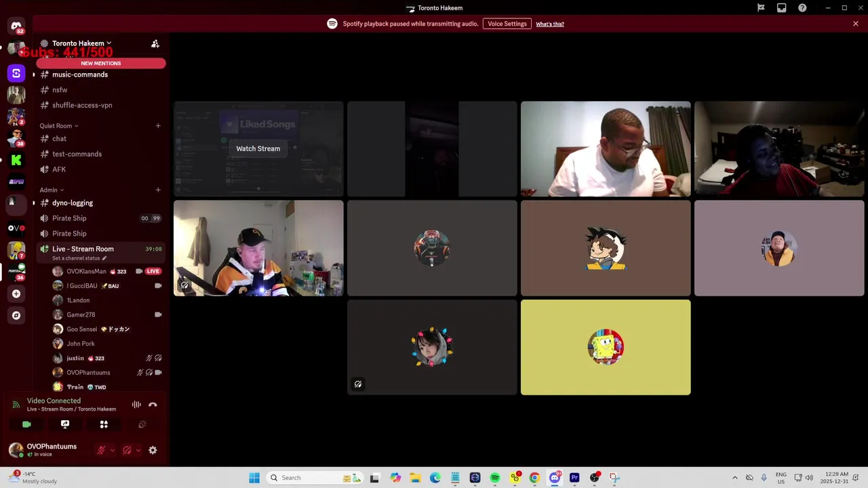The image size is (868, 488).
Task: Start an Activity from voice panel
Action: coord(104,424)
